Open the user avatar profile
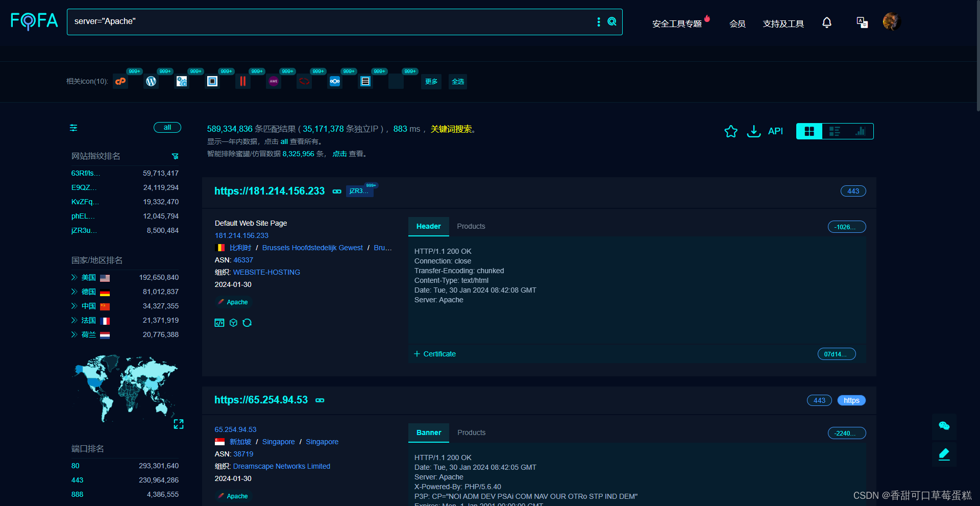Image resolution: width=980 pixels, height=506 pixels. pyautogui.click(x=892, y=22)
